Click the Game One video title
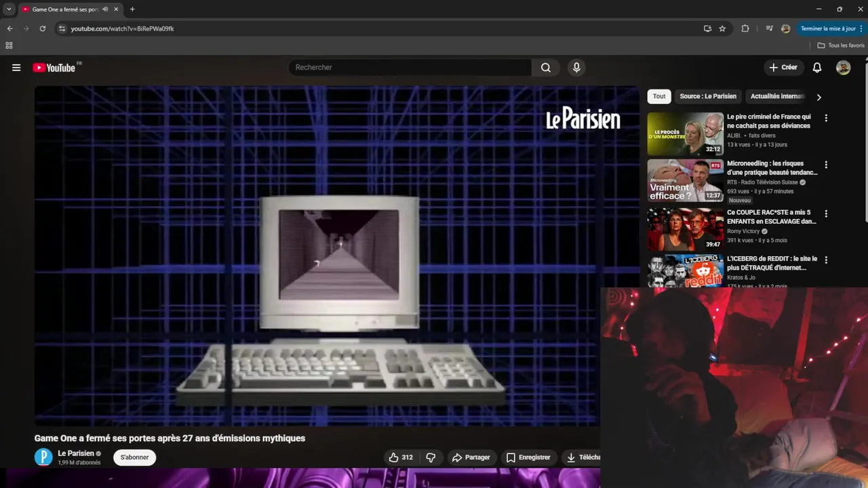Viewport: 868px width, 488px height. (170, 439)
